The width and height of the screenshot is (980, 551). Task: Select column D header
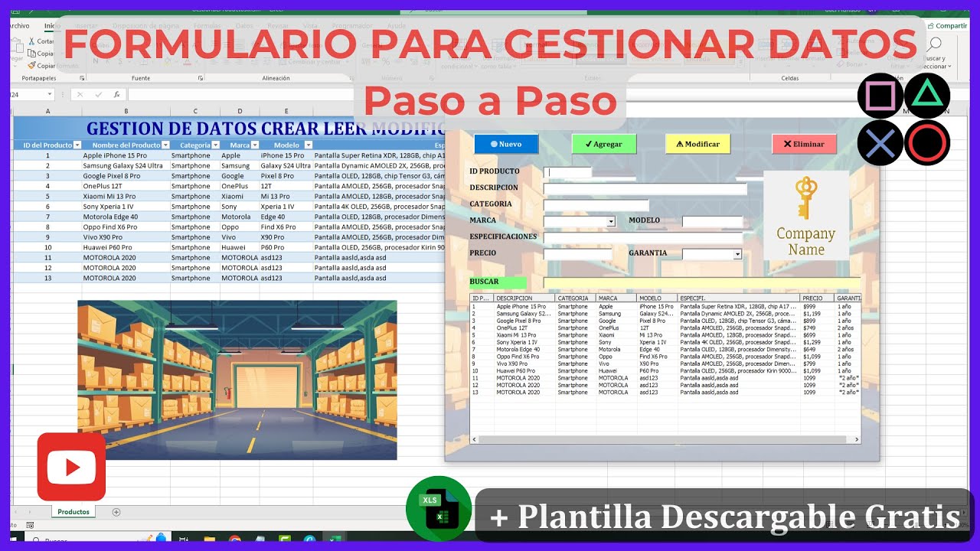coord(240,111)
